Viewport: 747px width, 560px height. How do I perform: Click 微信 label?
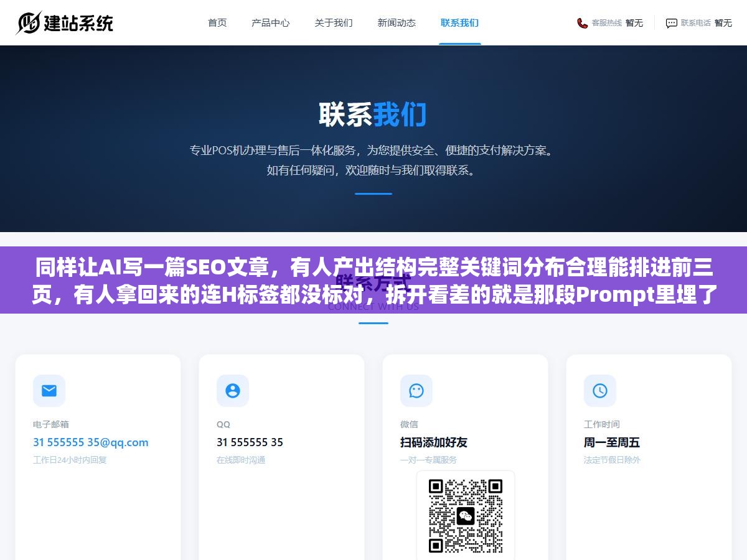point(409,424)
